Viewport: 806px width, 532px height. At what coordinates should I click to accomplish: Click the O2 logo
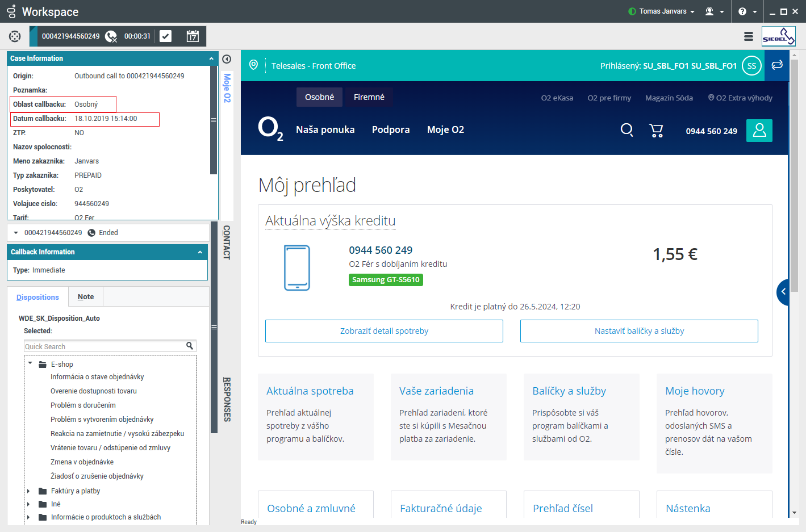coord(270,129)
